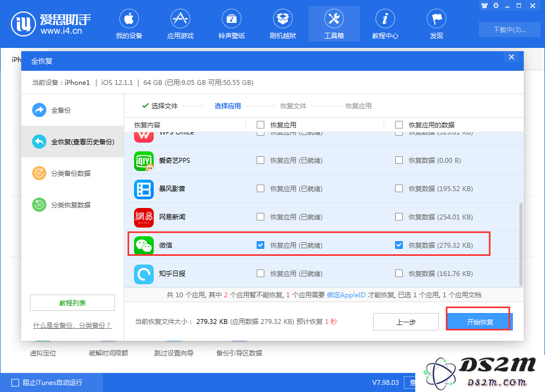Uncheck 恢复应用 for 微信

point(261,245)
